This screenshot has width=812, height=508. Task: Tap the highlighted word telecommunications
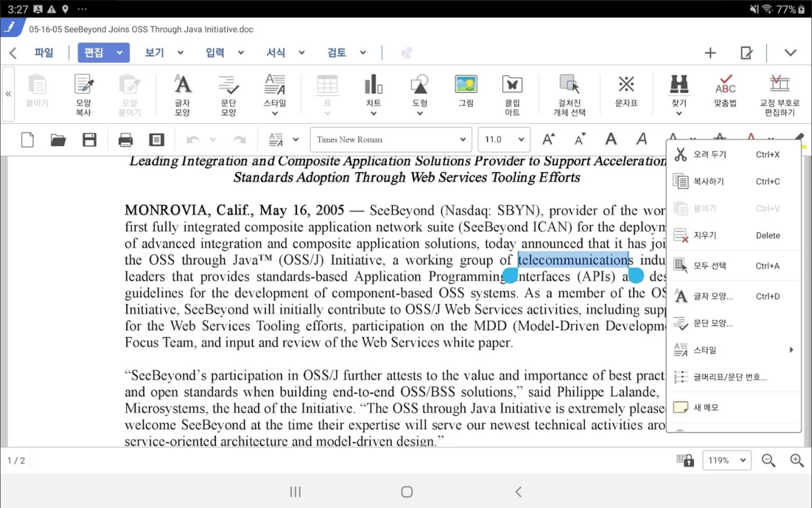click(575, 260)
